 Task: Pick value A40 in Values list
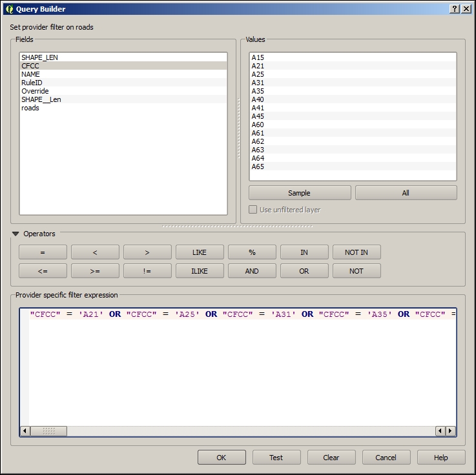tap(353, 99)
